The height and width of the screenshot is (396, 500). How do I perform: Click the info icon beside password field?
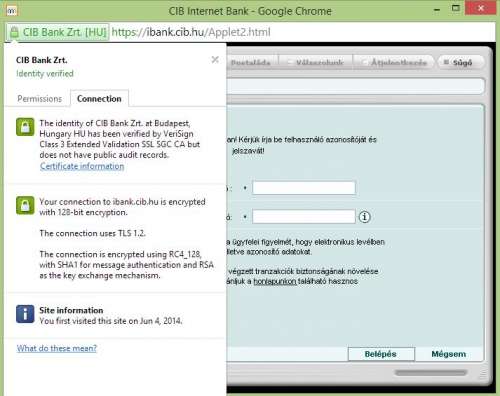pos(364,217)
